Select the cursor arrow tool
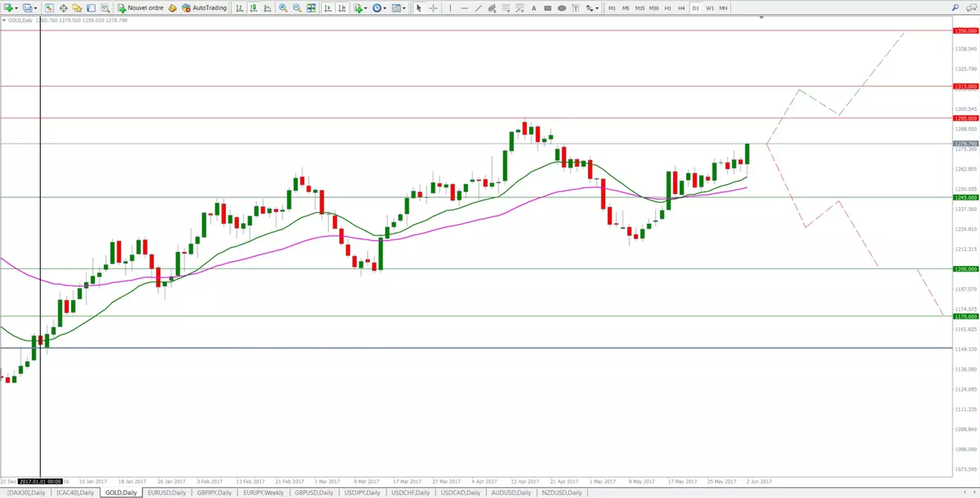The height and width of the screenshot is (498, 980). click(x=419, y=8)
